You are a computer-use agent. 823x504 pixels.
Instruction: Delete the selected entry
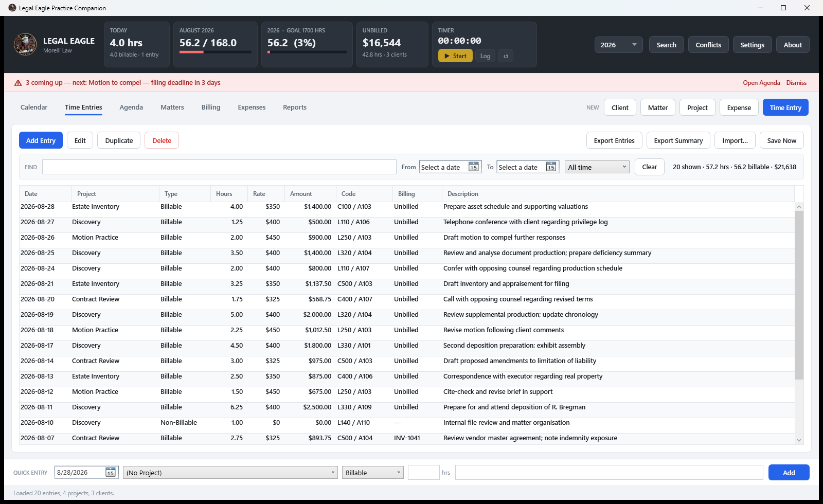coord(162,140)
